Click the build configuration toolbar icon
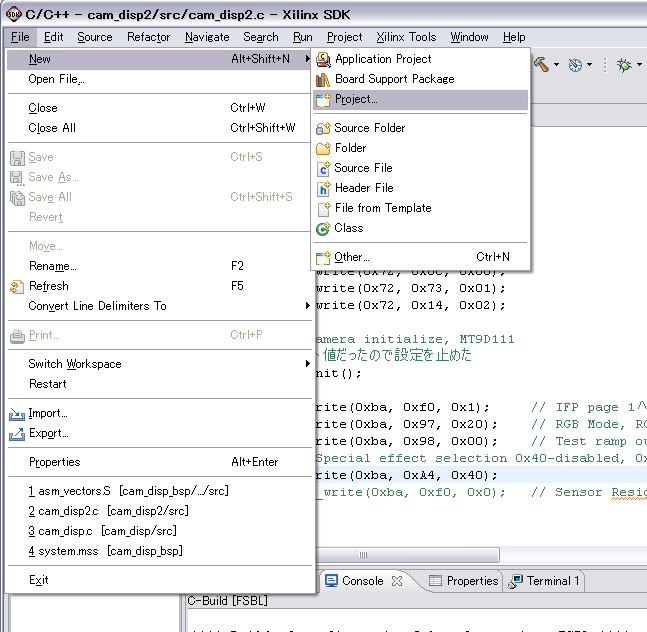647x632 pixels. tap(575, 65)
